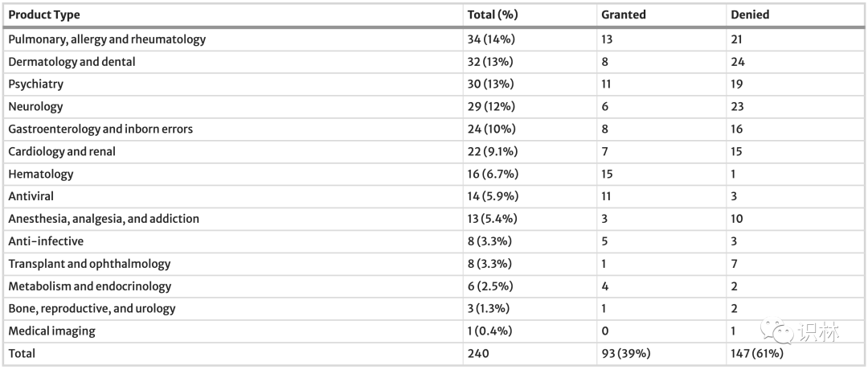Click the Granted column header
The width and height of the screenshot is (868, 370).
(x=623, y=14)
